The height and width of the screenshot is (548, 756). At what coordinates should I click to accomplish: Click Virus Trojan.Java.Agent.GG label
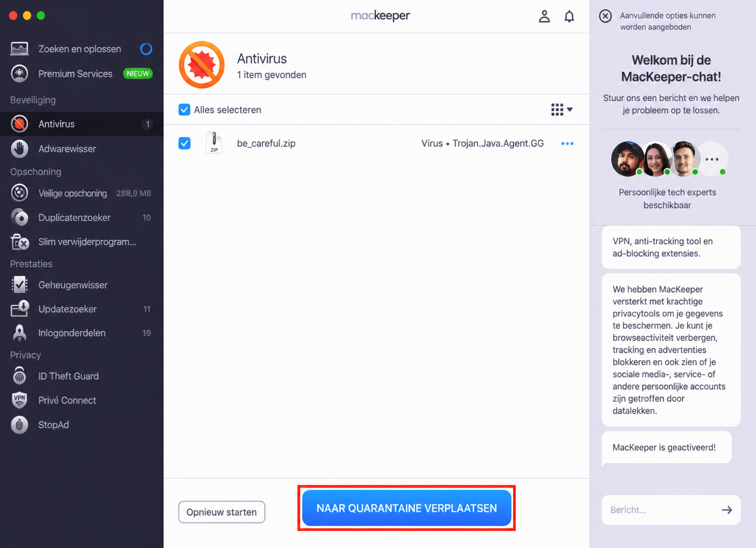(x=482, y=143)
